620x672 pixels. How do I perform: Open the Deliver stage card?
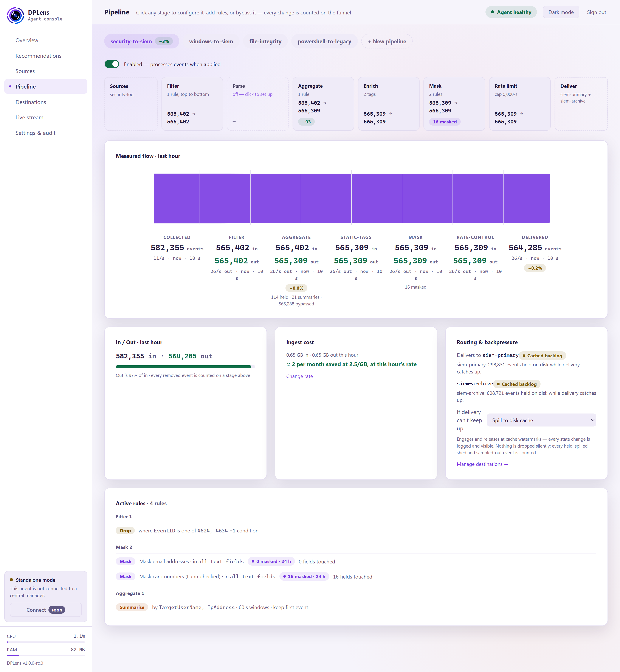click(x=581, y=104)
